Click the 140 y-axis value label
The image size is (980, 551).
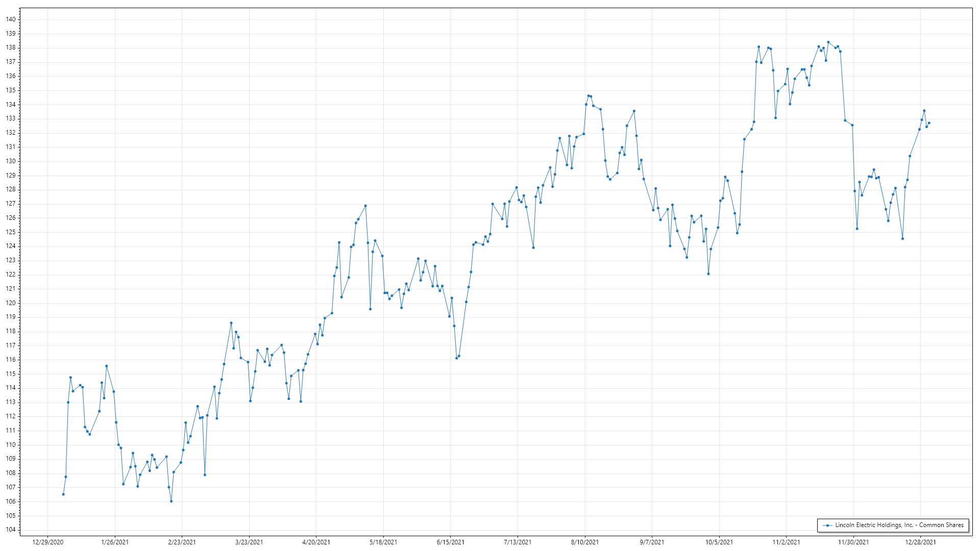[x=11, y=19]
